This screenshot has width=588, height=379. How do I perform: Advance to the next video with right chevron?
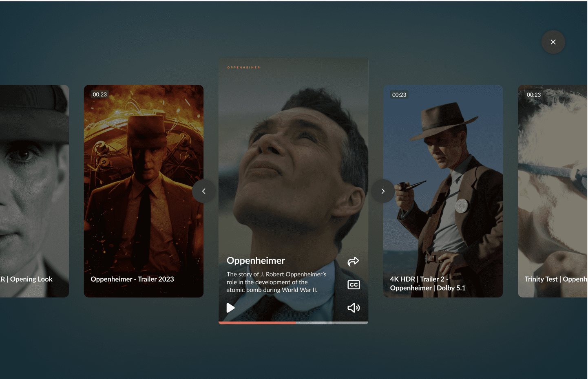pos(383,191)
